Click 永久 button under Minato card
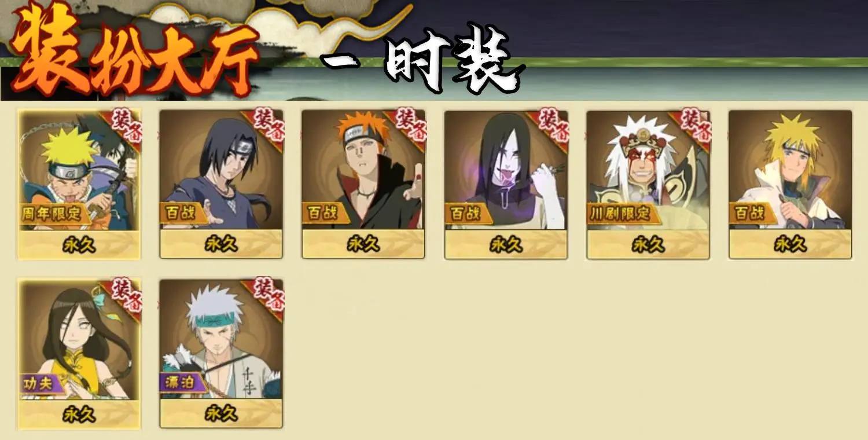Image resolution: width=868 pixels, height=440 pixels. coord(790,245)
